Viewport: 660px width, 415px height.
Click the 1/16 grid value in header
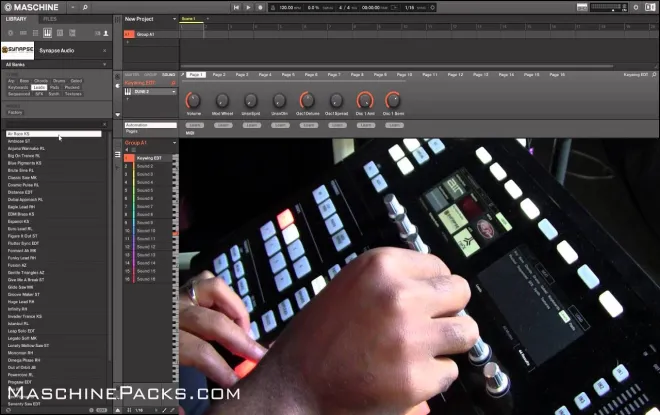coord(409,8)
